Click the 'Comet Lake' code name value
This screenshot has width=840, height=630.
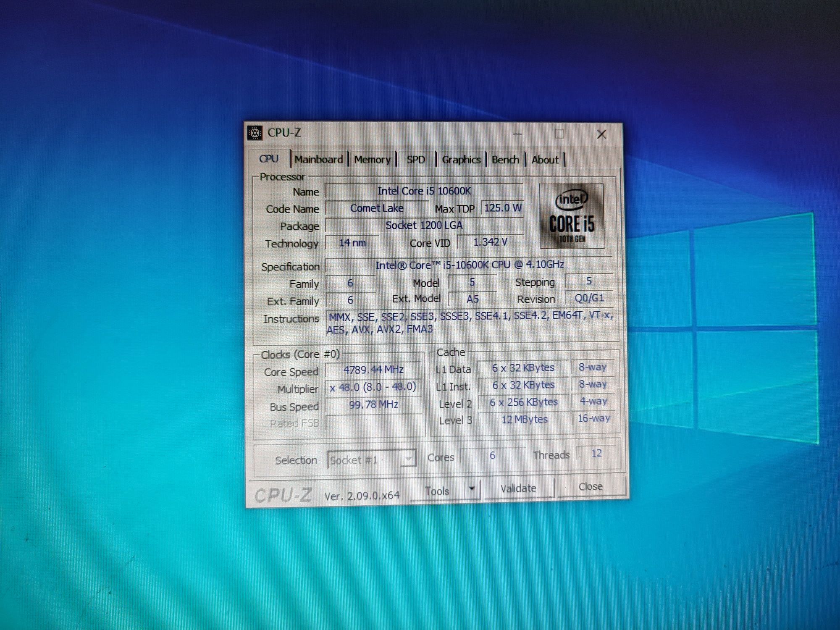377,208
